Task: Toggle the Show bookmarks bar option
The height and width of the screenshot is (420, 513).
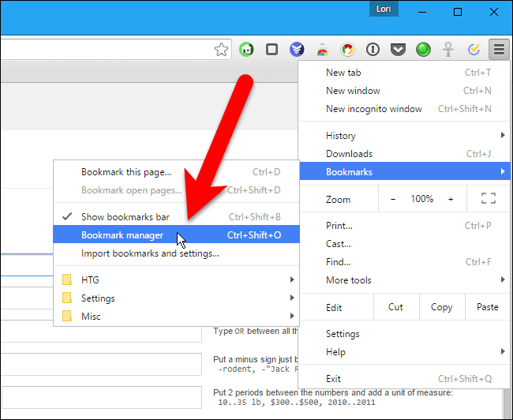Action: pos(125,217)
